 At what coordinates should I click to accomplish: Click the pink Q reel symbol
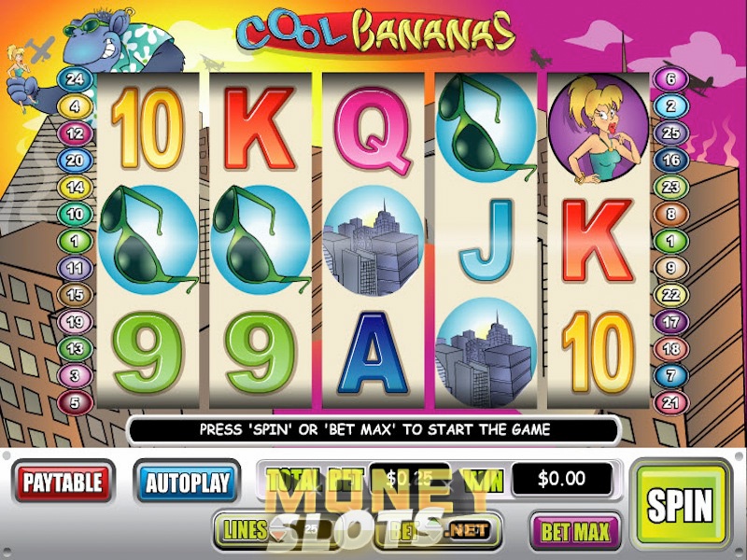[373, 130]
